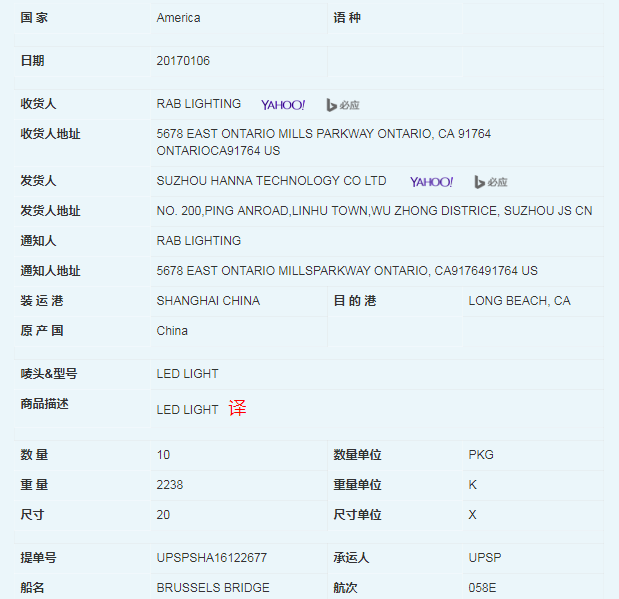Click the 提单号 label

pos(38,558)
